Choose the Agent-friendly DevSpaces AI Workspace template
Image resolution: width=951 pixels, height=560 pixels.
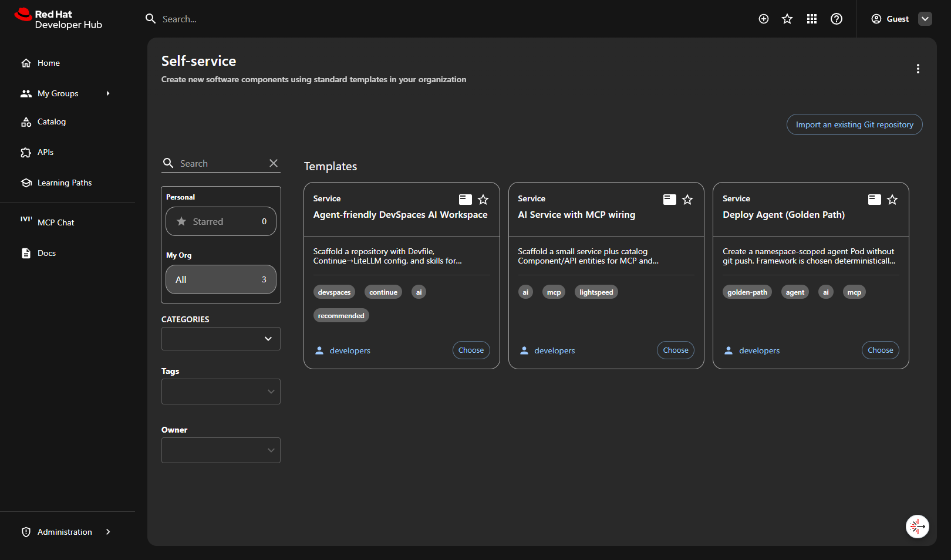(x=471, y=350)
